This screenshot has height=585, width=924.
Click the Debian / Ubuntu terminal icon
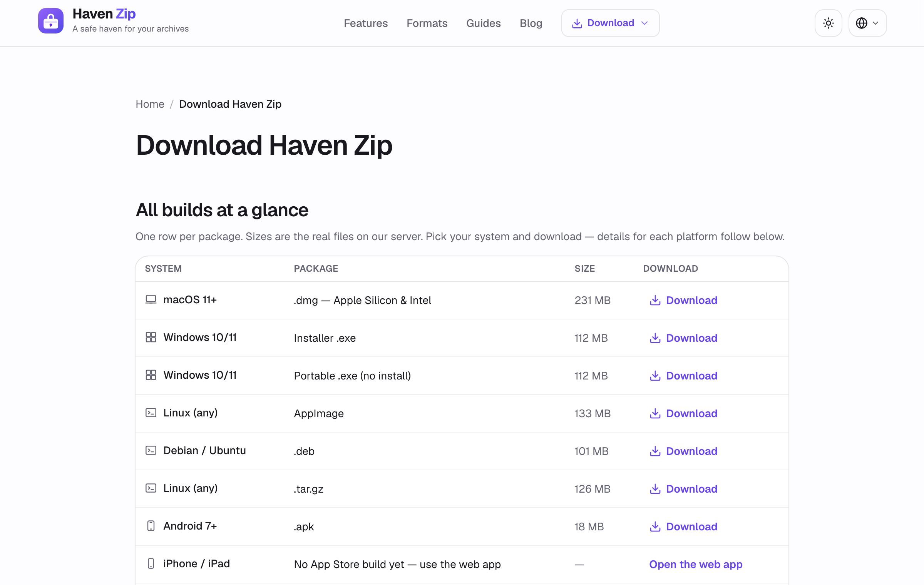coord(151,450)
